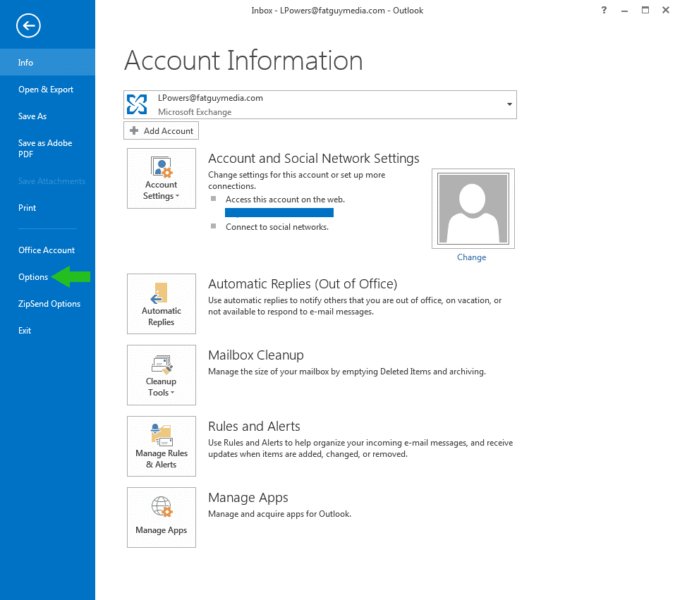Click the profile picture placeholder
The image size is (675, 600).
[471, 207]
